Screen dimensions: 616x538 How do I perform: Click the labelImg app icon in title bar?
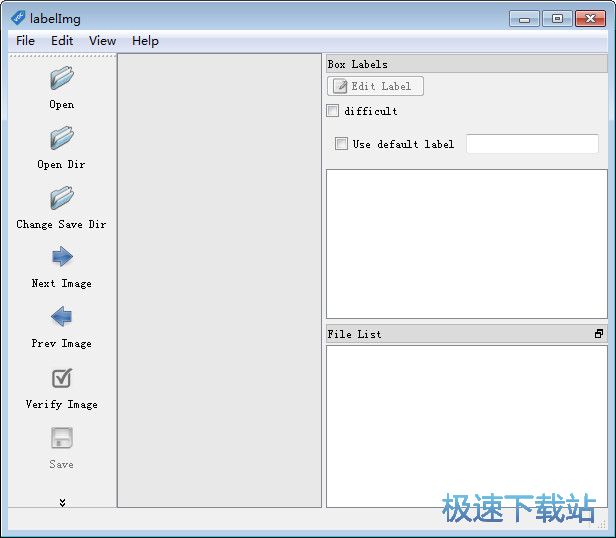tap(17, 17)
